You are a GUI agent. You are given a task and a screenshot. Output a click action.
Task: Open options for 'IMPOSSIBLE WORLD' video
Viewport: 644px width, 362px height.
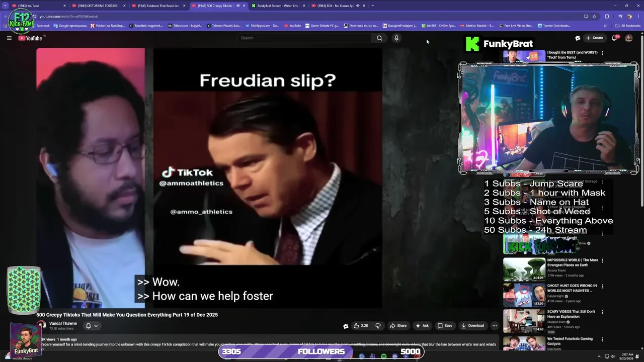pos(602,260)
